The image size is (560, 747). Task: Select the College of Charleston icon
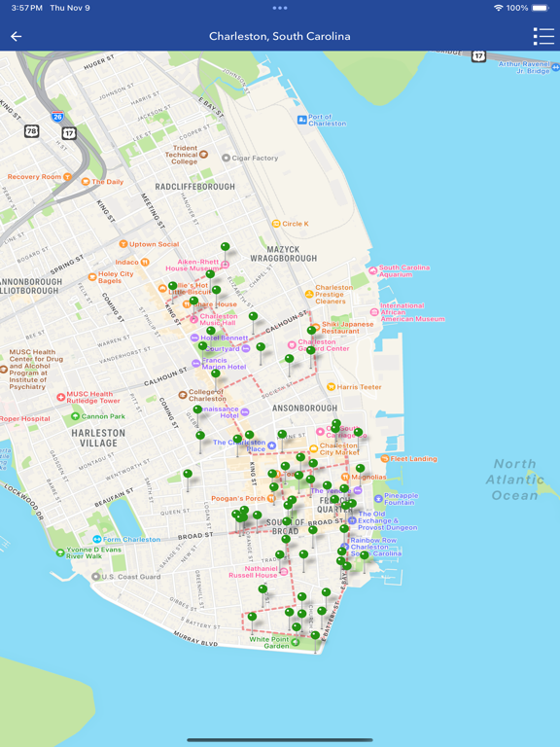(x=183, y=395)
